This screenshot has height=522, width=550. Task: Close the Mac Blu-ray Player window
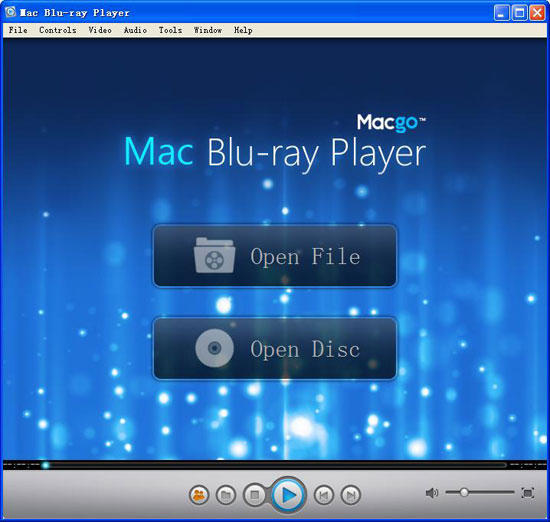coord(537,13)
